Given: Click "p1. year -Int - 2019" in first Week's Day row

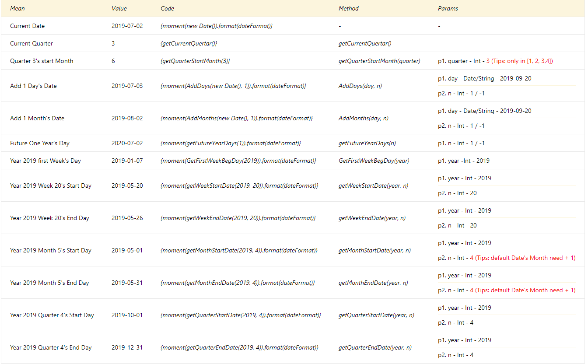Looking at the screenshot, I should coord(464,161).
